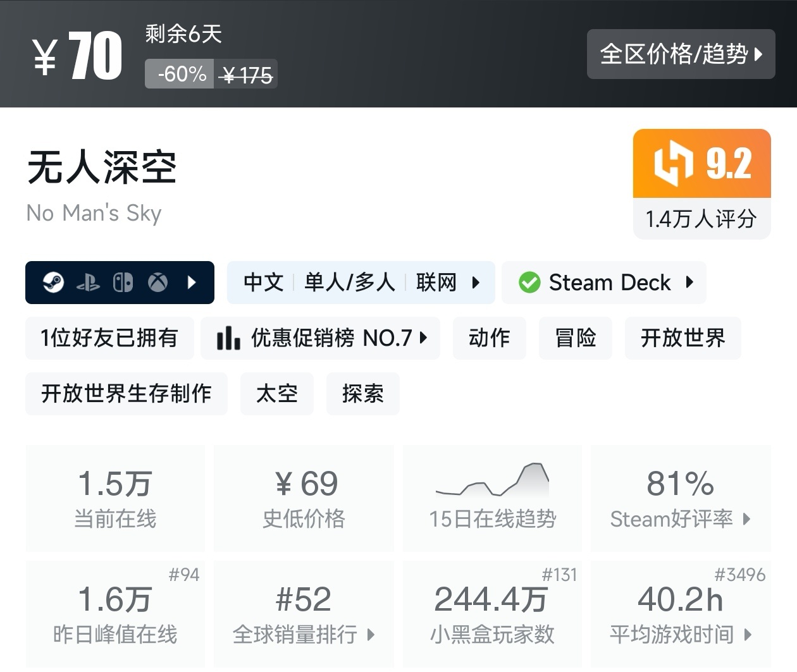Click the Nintendo Switch platform icon

click(x=123, y=283)
